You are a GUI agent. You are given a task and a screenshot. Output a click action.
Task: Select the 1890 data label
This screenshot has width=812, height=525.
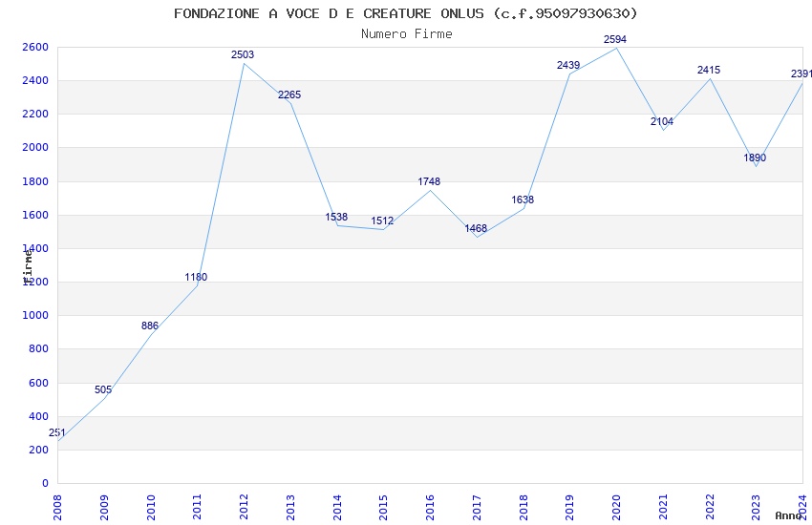(755, 157)
